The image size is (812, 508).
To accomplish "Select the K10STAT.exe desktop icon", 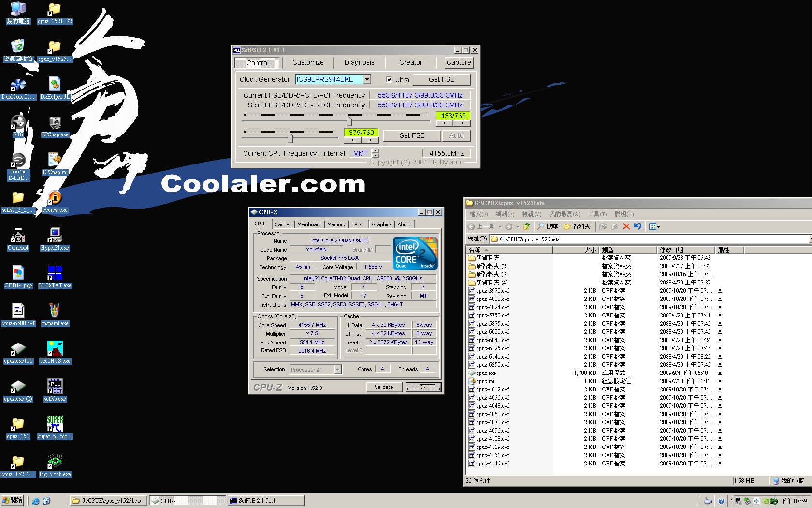I will coord(55,276).
